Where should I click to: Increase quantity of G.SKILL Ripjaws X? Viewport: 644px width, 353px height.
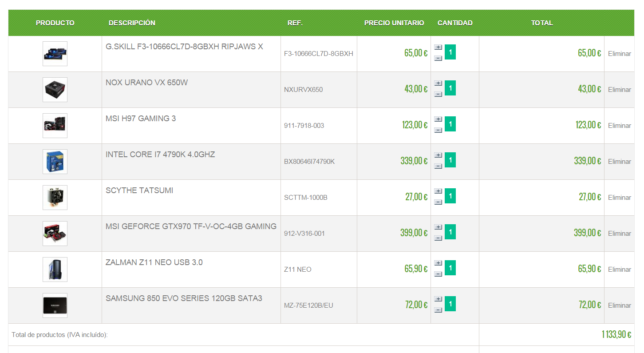(x=438, y=47)
